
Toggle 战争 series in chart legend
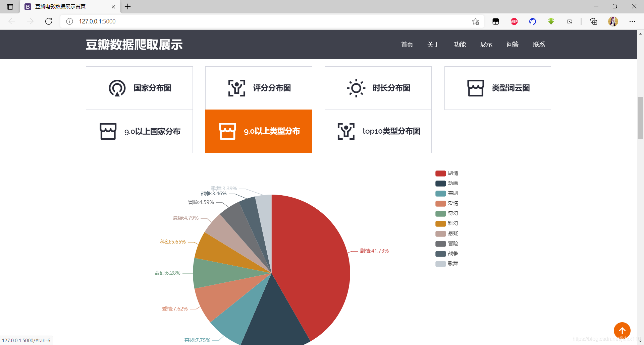(x=447, y=254)
